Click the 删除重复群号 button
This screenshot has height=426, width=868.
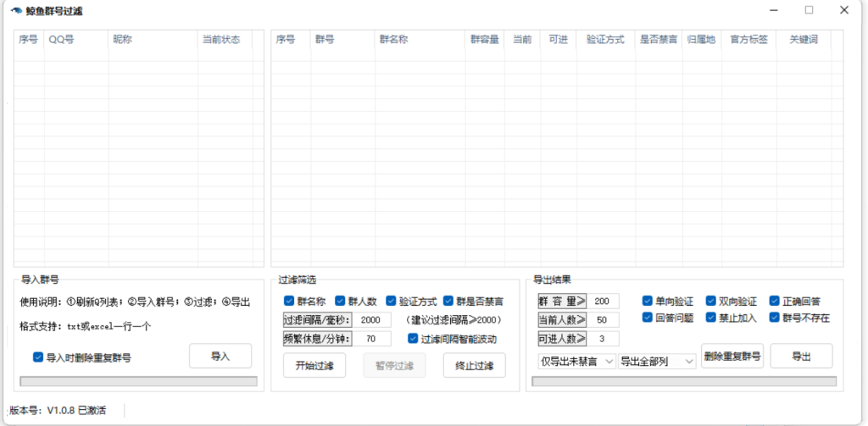click(x=732, y=357)
